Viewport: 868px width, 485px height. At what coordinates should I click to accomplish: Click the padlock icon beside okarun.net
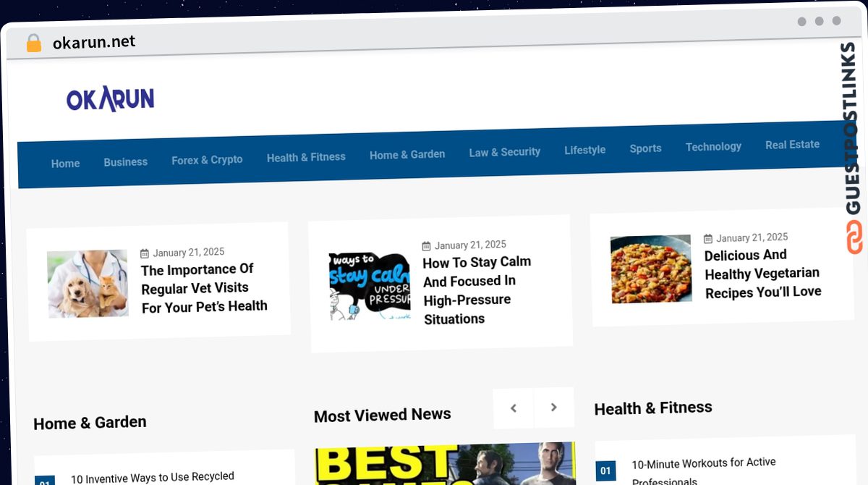click(x=33, y=43)
